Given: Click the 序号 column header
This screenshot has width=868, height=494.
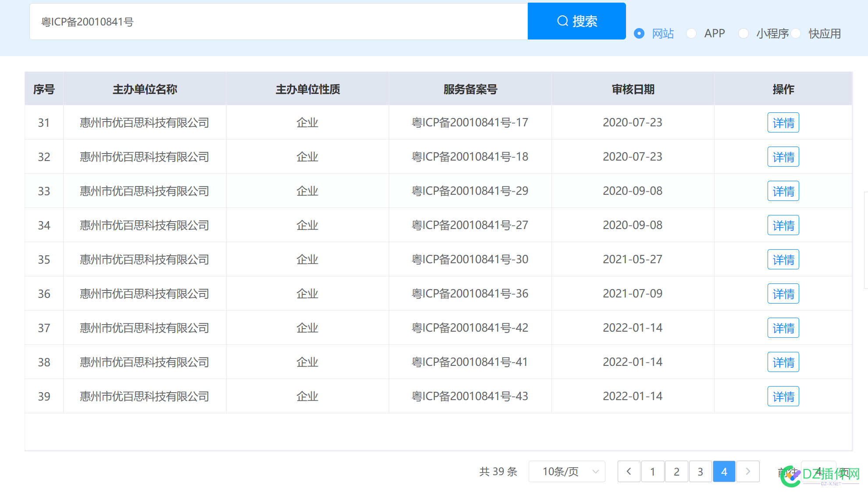Looking at the screenshot, I should point(44,89).
